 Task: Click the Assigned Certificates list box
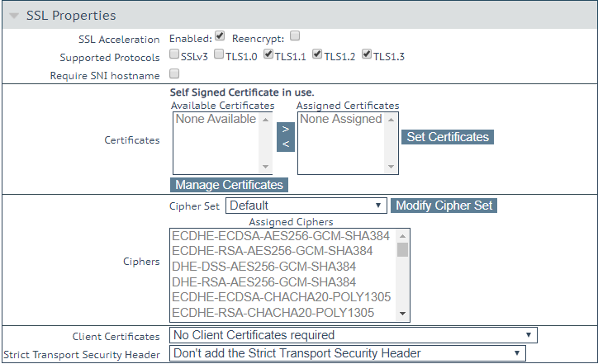tap(348, 144)
